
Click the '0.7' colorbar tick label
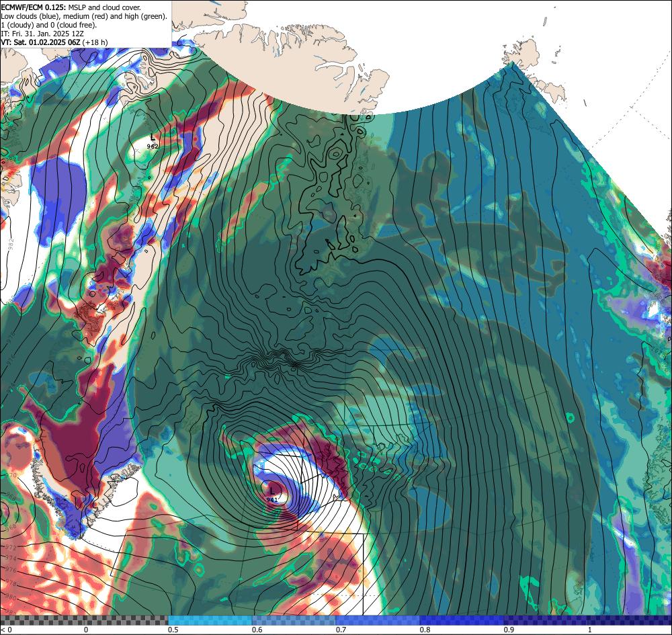[x=341, y=630]
